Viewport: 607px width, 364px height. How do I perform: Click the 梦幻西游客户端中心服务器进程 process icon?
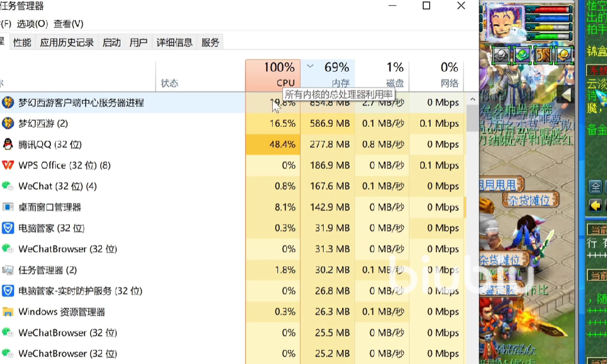coord(8,103)
